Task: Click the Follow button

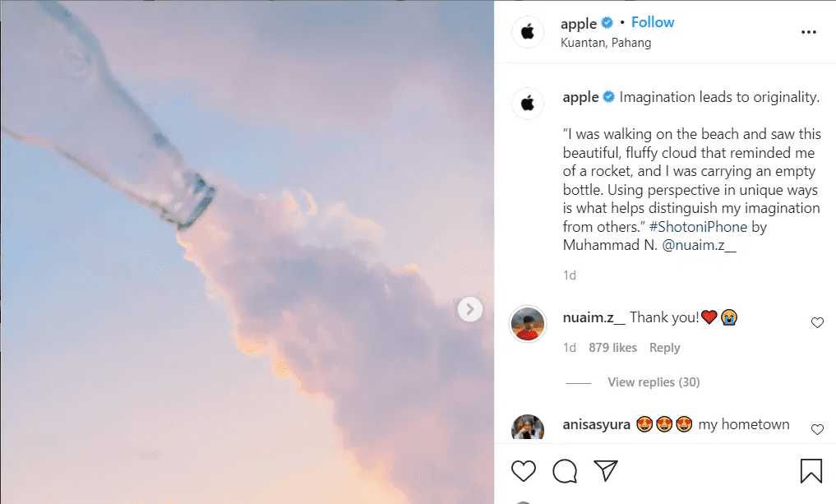Action: click(653, 22)
